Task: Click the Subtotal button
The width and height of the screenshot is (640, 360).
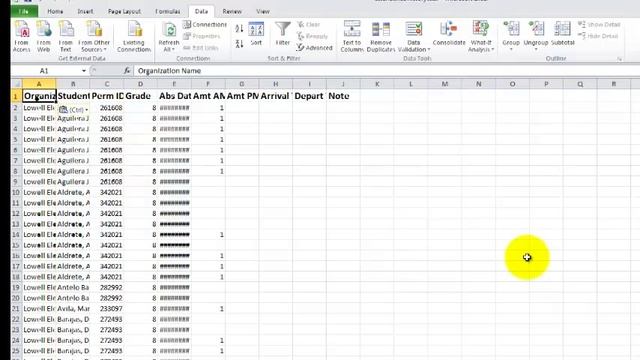Action: tap(562, 33)
